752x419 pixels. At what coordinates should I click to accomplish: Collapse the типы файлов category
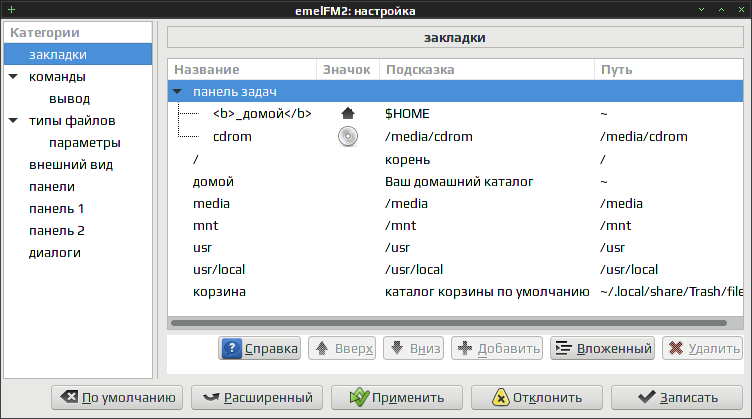13,121
